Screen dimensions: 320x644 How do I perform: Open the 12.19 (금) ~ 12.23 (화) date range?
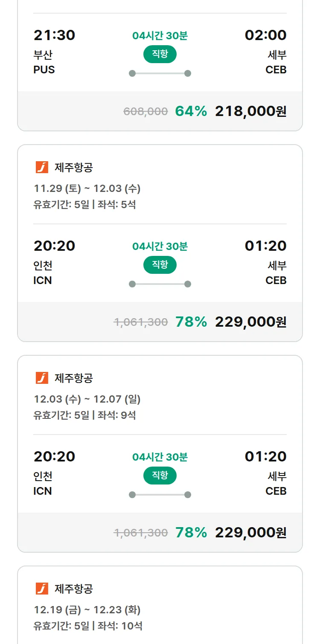pos(87,610)
